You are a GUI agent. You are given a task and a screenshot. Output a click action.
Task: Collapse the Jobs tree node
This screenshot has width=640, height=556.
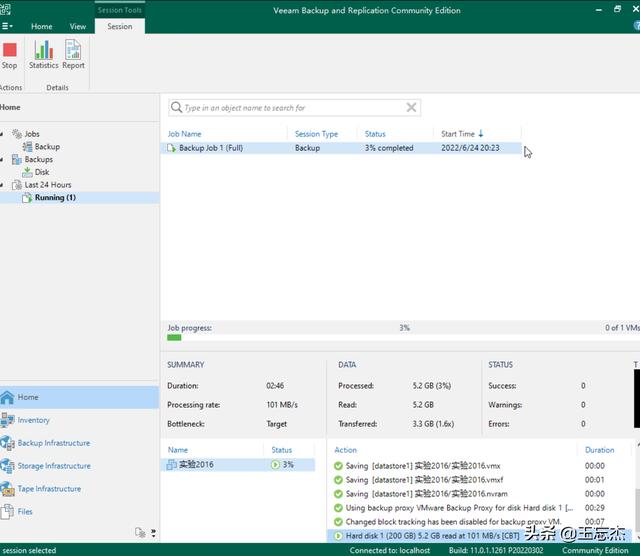pyautogui.click(x=2, y=134)
